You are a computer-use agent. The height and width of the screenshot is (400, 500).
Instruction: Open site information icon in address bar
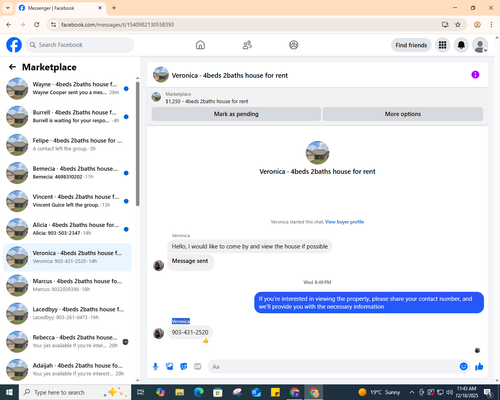[x=53, y=25]
